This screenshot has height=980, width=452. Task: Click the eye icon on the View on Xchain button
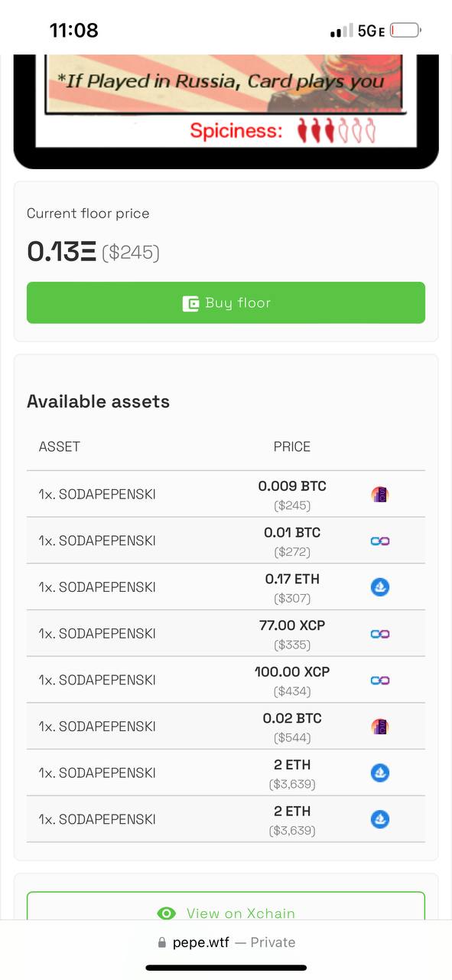(x=166, y=913)
